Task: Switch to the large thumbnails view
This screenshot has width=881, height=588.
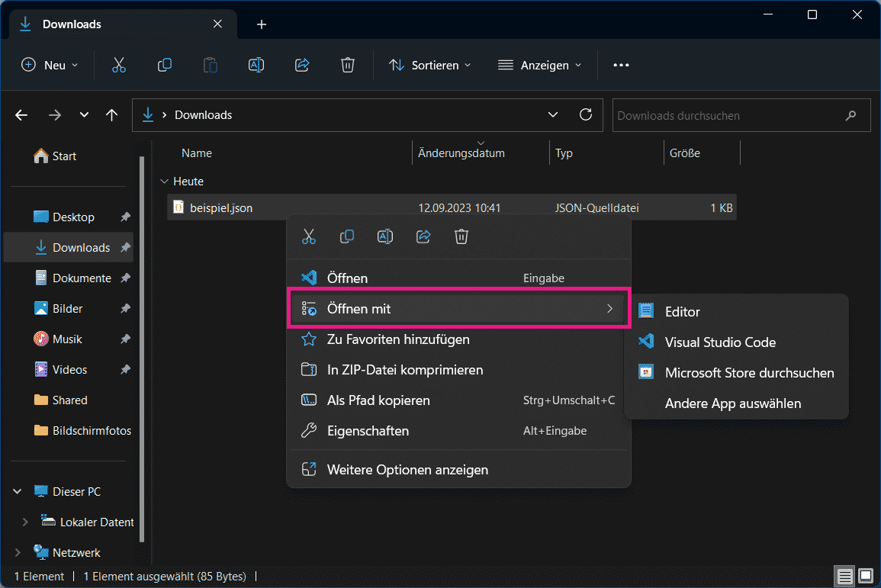Action: coord(866,575)
